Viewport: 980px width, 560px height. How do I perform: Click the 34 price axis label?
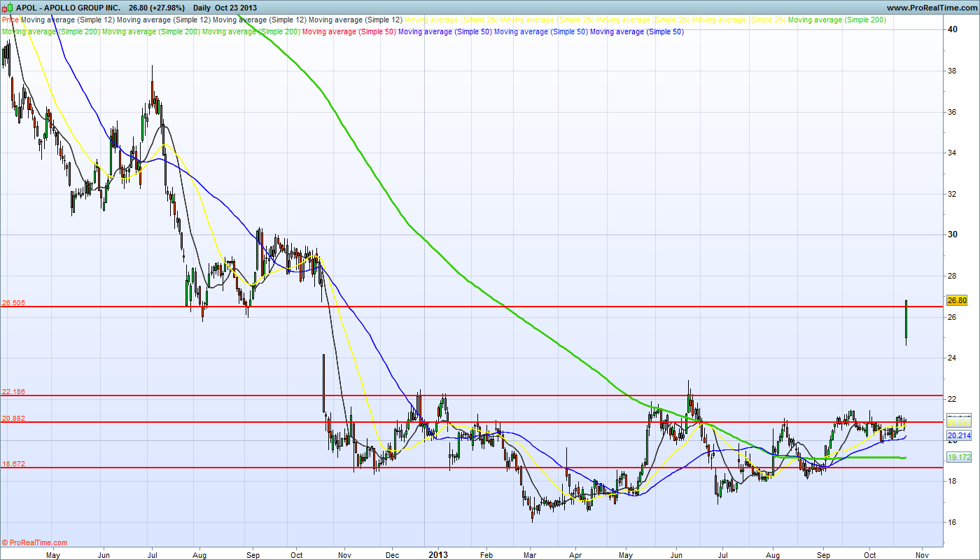[953, 153]
